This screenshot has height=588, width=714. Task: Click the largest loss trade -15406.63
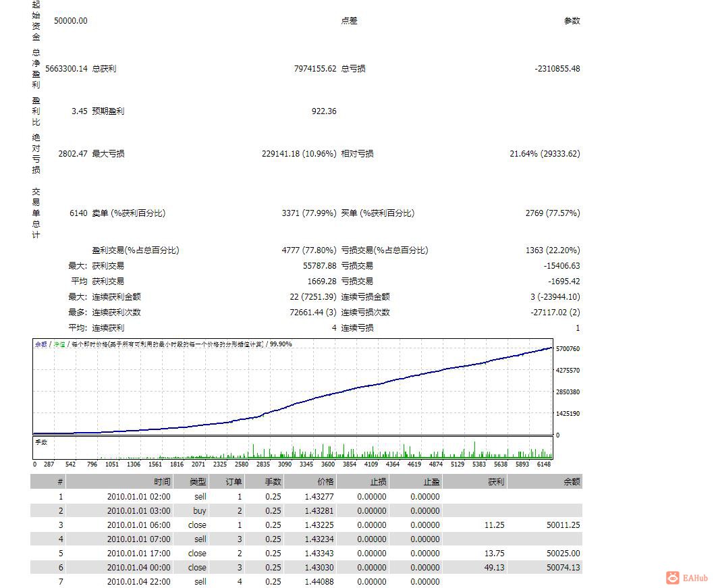click(x=562, y=266)
